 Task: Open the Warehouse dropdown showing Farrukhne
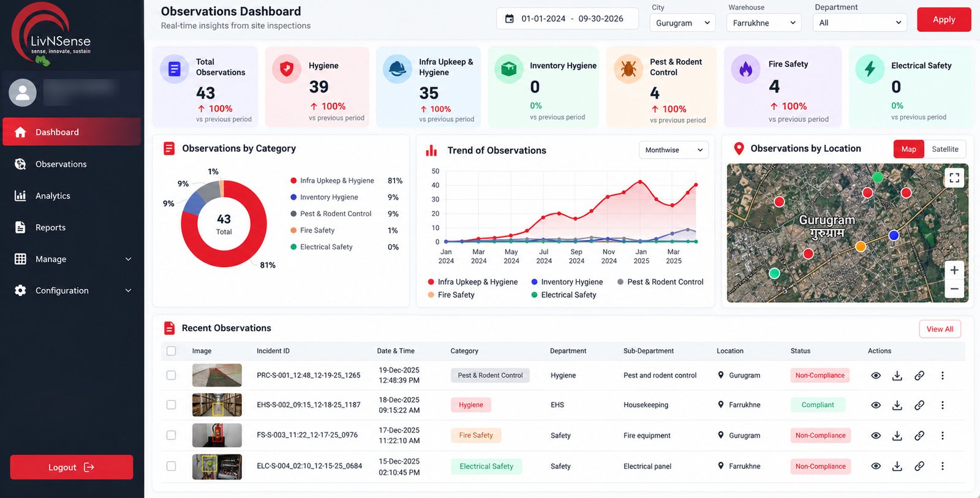pyautogui.click(x=764, y=23)
